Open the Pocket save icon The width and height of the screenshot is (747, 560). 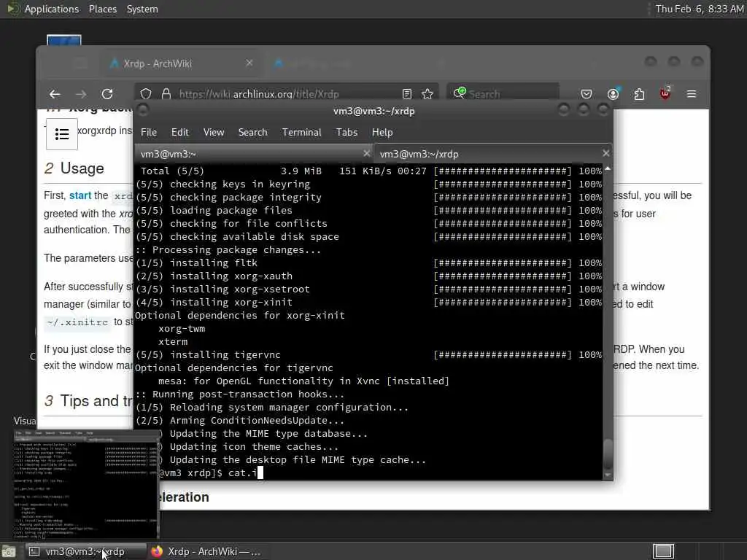(587, 94)
